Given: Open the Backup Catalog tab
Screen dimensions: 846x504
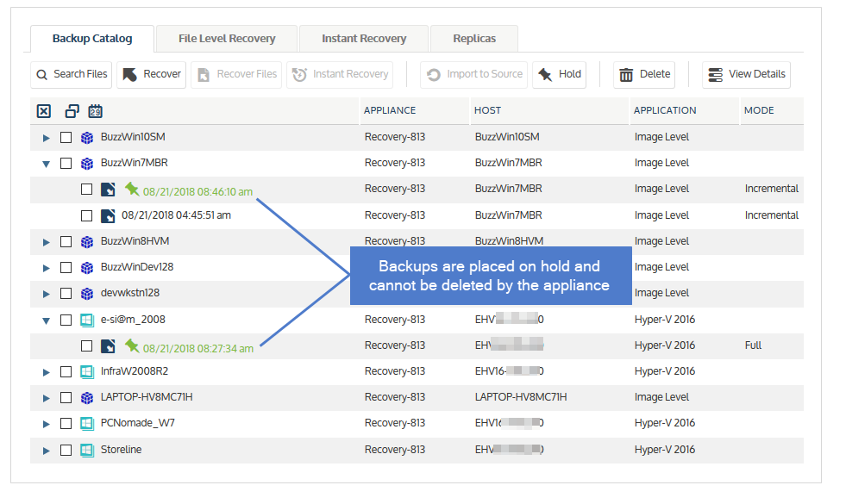Looking at the screenshot, I should click(x=92, y=39).
